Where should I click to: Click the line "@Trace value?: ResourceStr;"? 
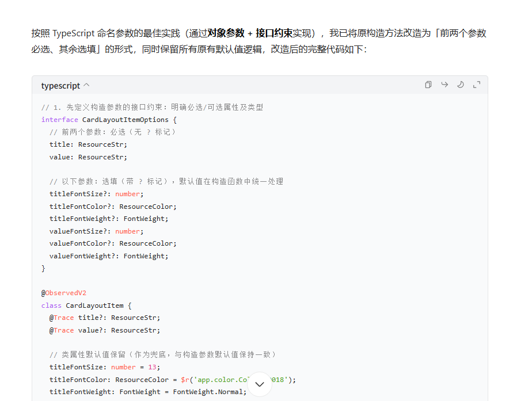click(105, 330)
